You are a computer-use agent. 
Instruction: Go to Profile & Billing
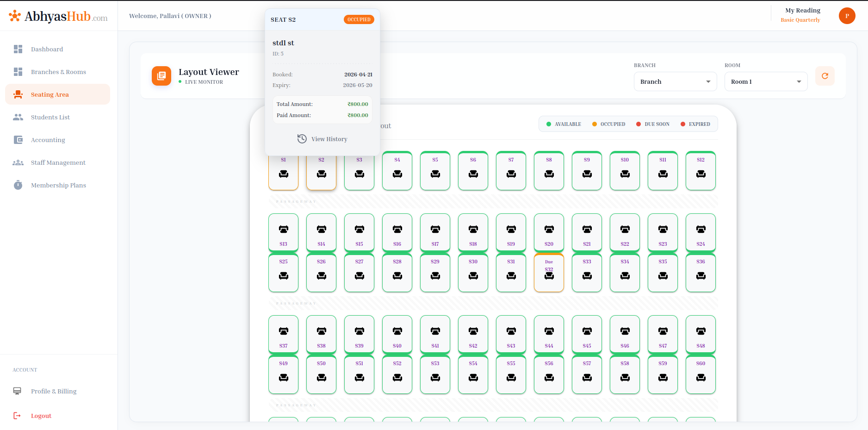pos(54,391)
